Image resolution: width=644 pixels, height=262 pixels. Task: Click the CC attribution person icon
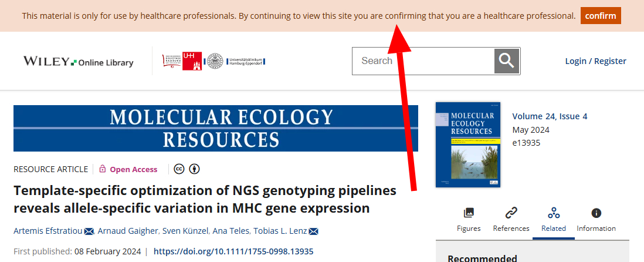[x=194, y=169]
